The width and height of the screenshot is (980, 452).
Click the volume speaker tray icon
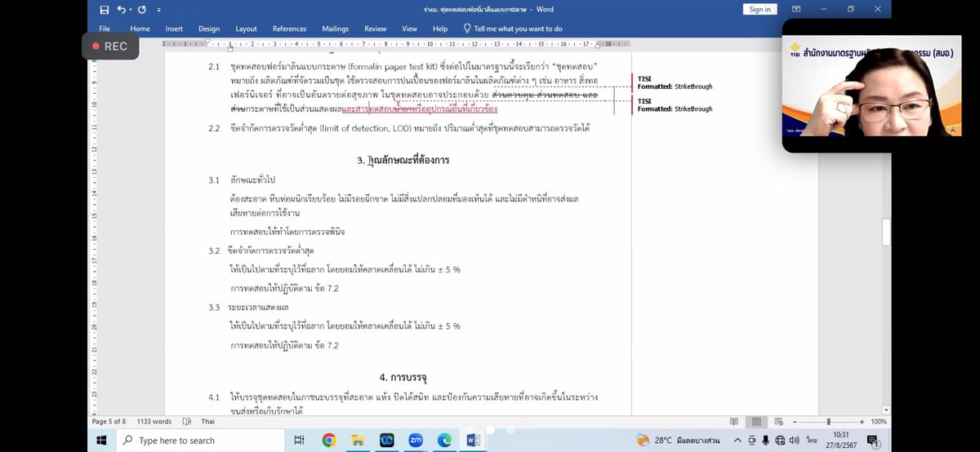(795, 441)
